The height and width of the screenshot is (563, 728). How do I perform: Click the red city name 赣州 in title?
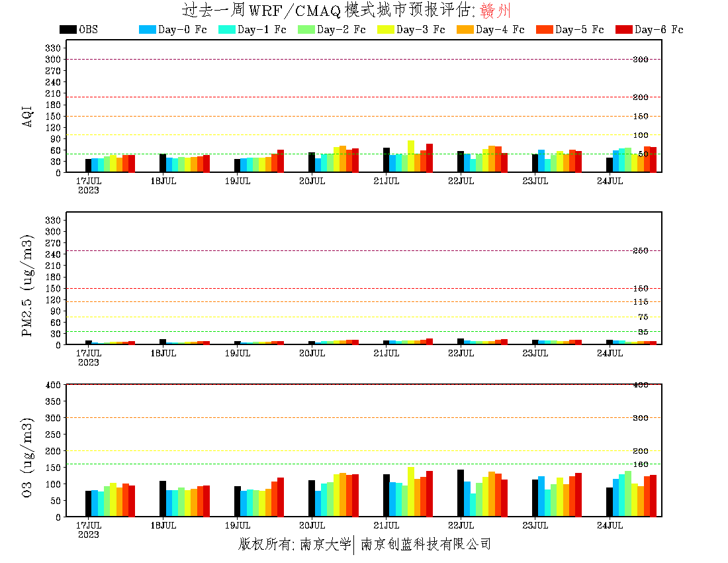click(x=496, y=10)
